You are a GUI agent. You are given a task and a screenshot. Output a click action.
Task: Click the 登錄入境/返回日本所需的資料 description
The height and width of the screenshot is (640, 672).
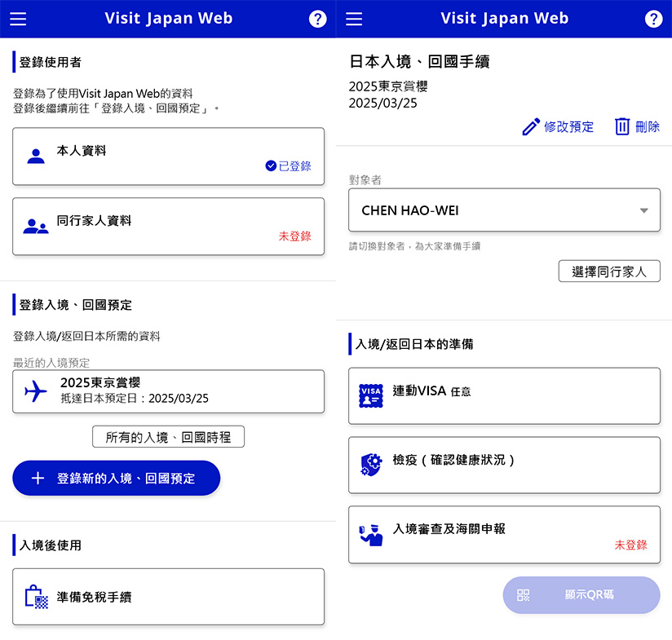point(86,336)
